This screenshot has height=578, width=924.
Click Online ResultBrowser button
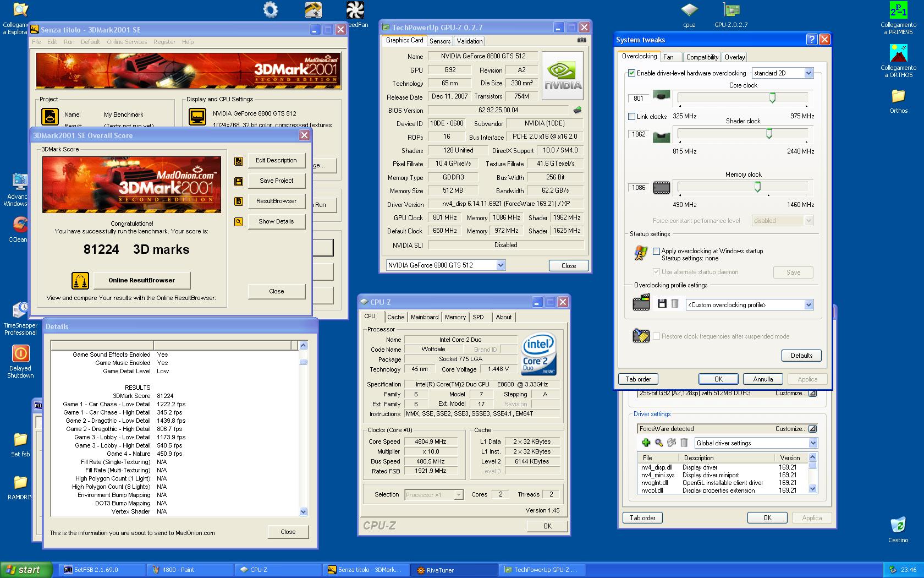click(x=142, y=280)
